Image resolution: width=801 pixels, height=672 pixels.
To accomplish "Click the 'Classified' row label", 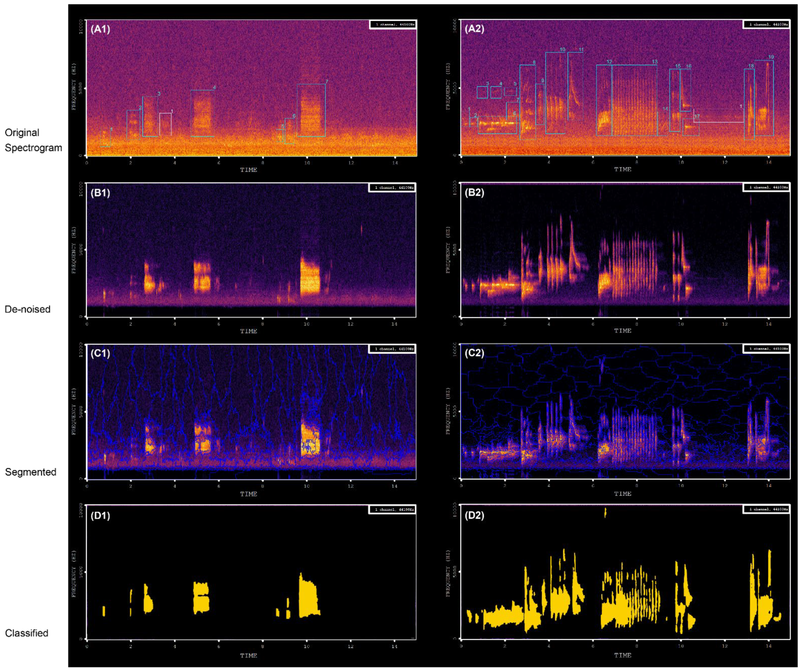I will (27, 633).
